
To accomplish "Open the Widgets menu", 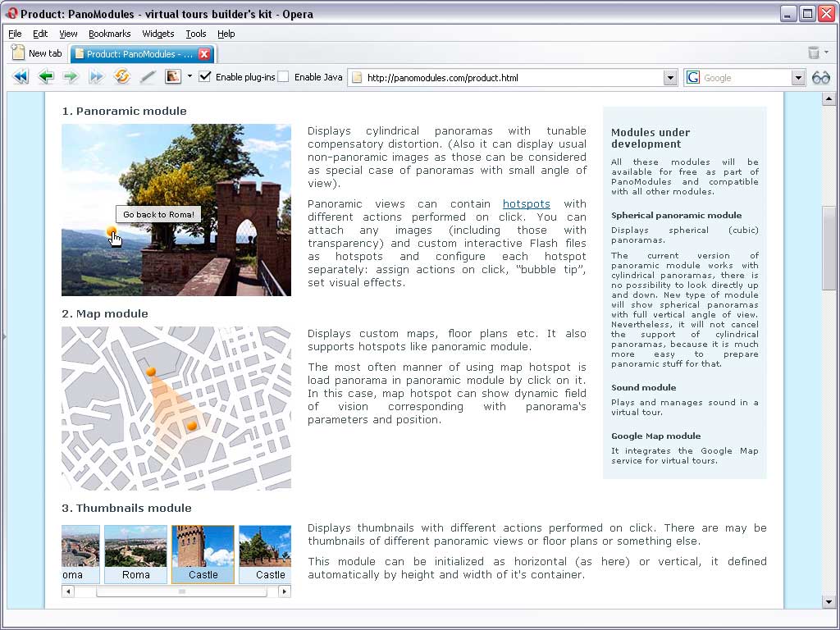I will click(x=158, y=34).
